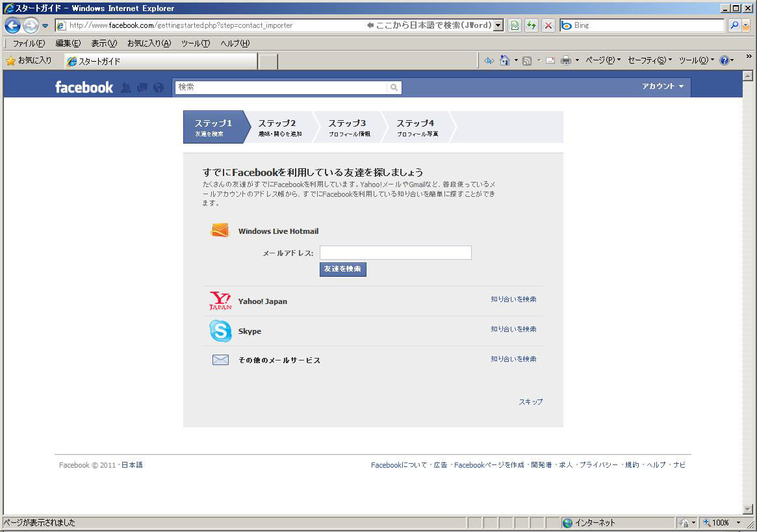Click the Print icon in command bar
The width and height of the screenshot is (757, 532).
tap(566, 60)
